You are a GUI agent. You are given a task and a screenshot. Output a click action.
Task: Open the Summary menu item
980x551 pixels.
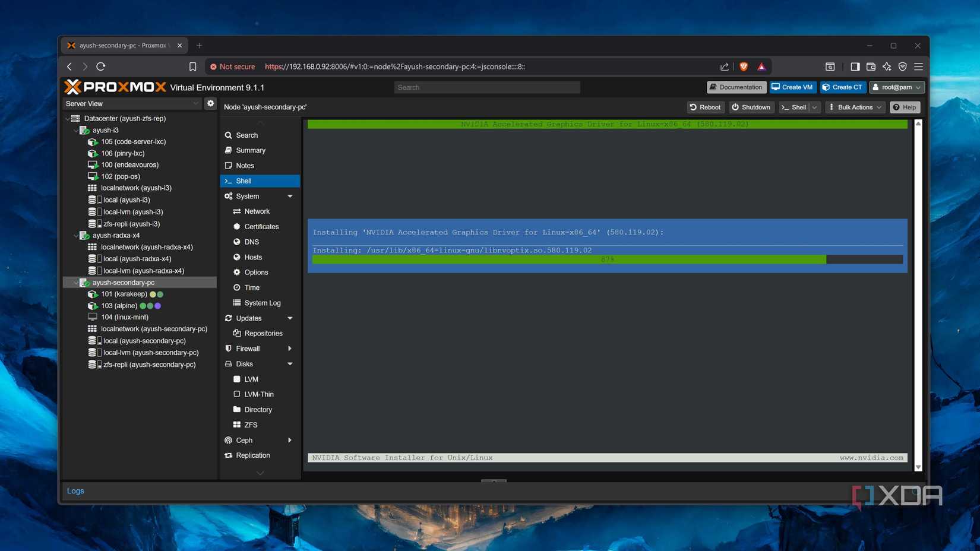pyautogui.click(x=260, y=150)
